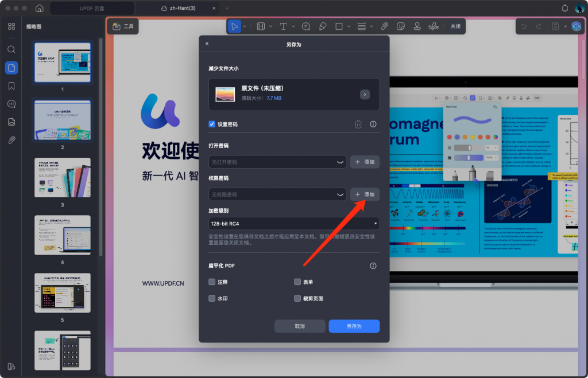Select the line style tool icon

[x=362, y=26]
